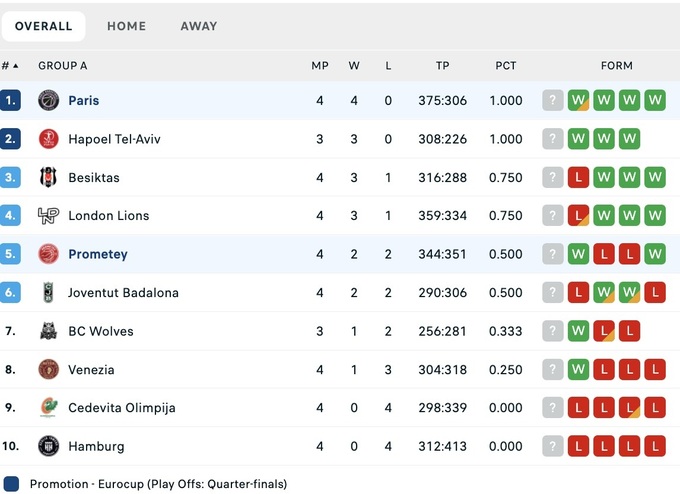Click the blue Promotion legend color square
Image resolution: width=680 pixels, height=494 pixels.
coord(11,484)
